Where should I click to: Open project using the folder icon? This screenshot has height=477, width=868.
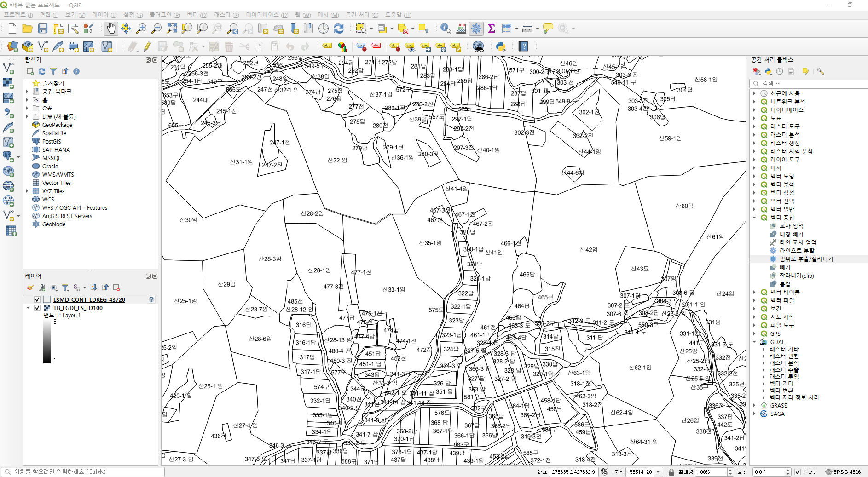(x=28, y=29)
